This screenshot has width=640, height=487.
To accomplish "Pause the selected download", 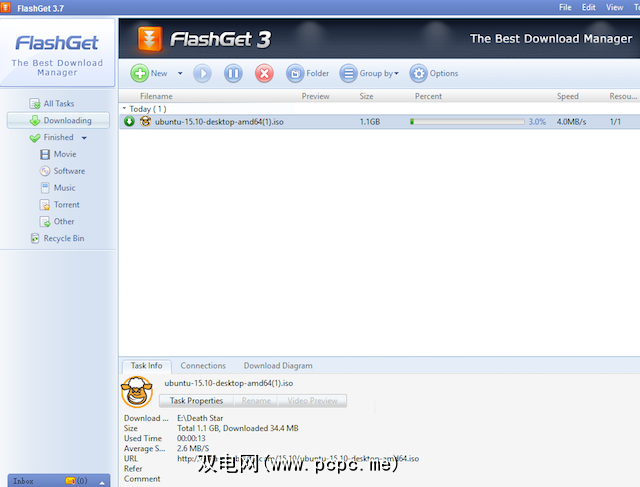I will point(233,73).
